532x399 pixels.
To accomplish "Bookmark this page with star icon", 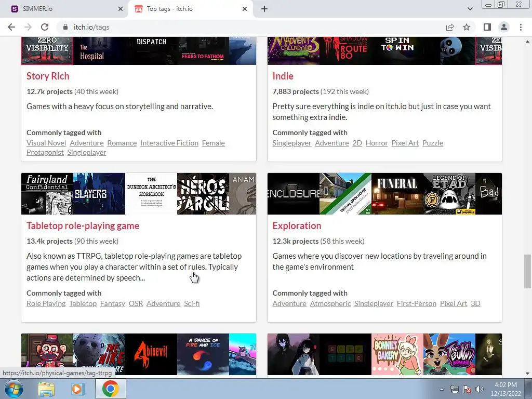I will point(467,27).
